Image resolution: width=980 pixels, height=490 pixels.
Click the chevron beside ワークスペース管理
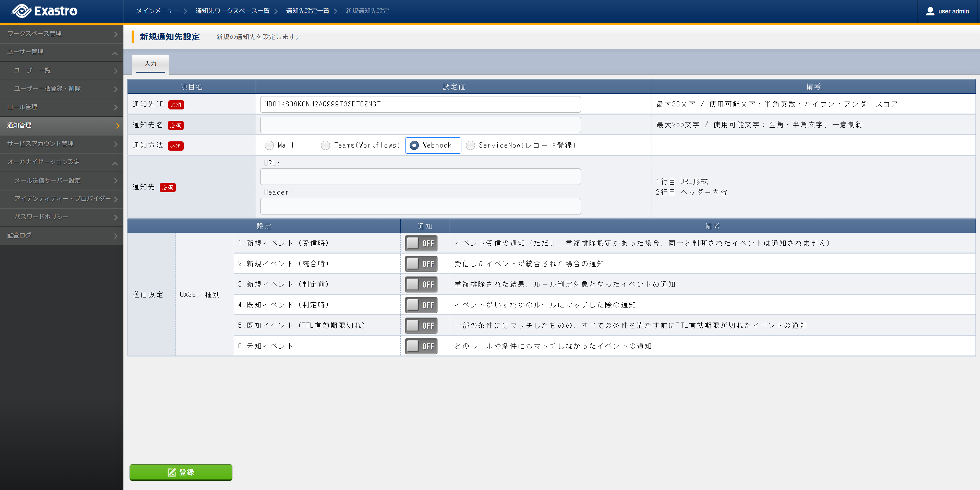point(115,34)
